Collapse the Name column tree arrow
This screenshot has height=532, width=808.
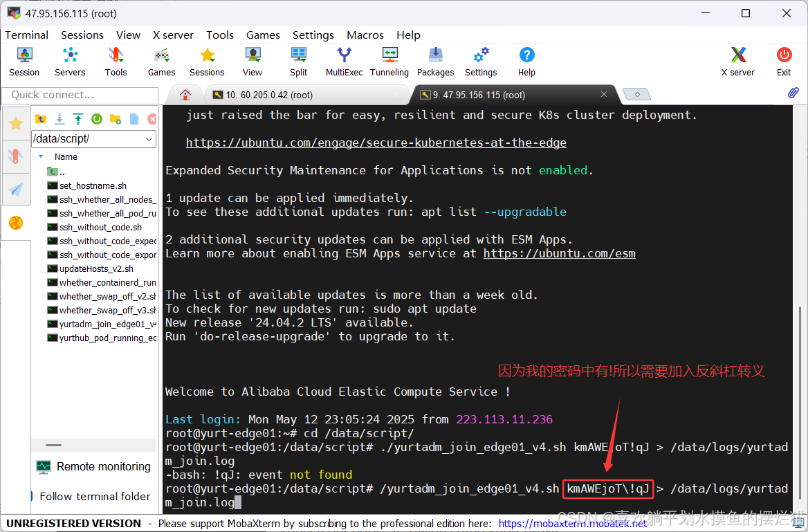coord(41,156)
